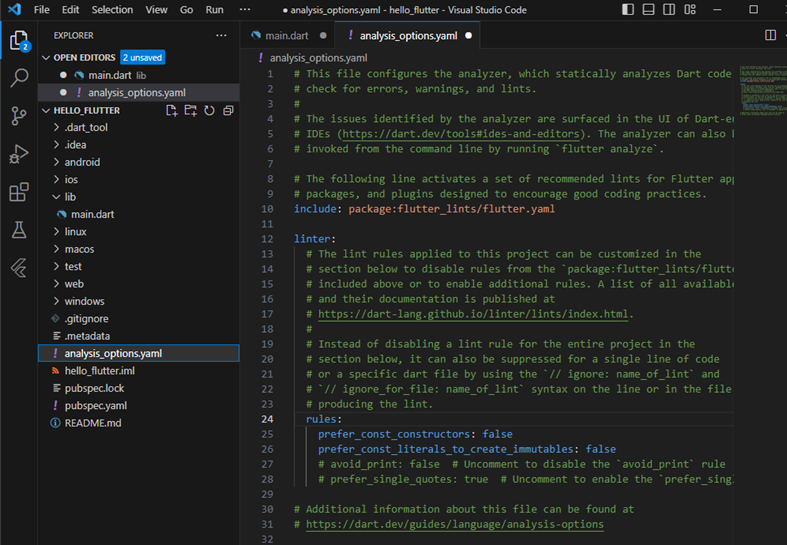
Task: Collapse the HELLO_FLUTTER section
Action: click(x=46, y=110)
